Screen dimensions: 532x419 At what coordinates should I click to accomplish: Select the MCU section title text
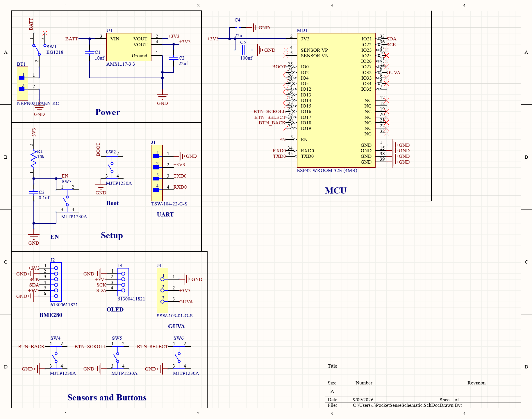336,191
